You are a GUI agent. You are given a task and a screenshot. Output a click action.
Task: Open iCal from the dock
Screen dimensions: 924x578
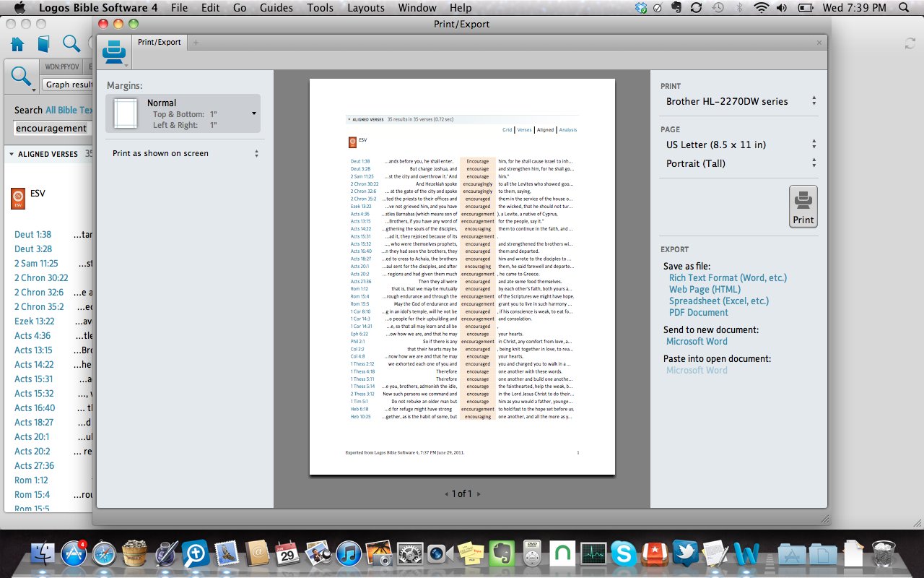pyautogui.click(x=287, y=554)
